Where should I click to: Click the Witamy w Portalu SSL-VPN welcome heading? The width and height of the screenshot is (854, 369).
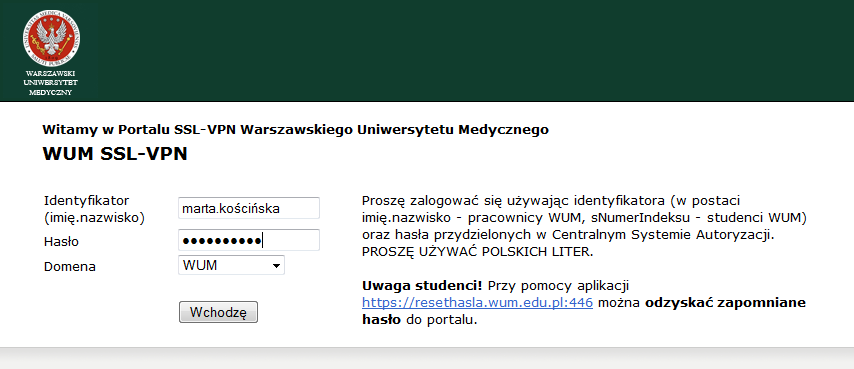pyautogui.click(x=296, y=130)
